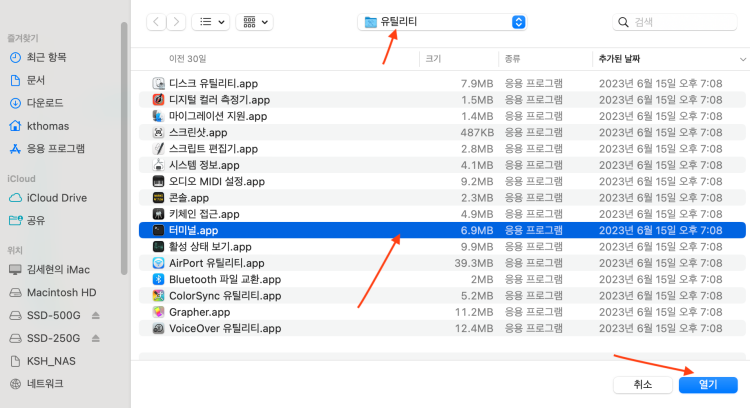Viewport: 750px width, 408px height.
Task: Select Macintosh HD location
Action: coord(53,292)
